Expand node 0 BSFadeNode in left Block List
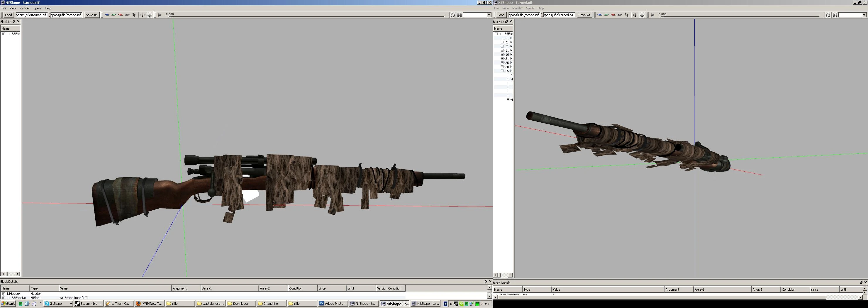The image size is (868, 308). coord(4,34)
